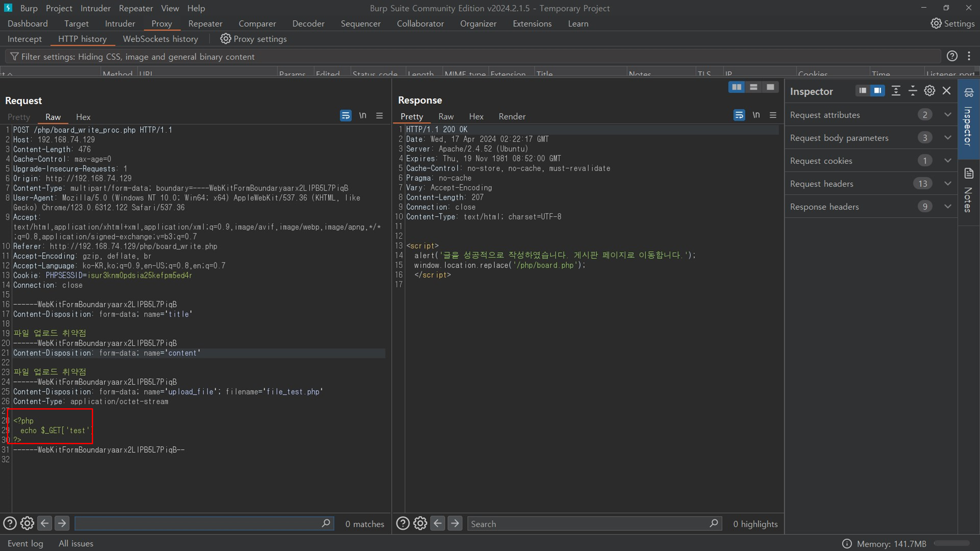Open Response search help icon
This screenshot has height=551, width=980.
403,524
